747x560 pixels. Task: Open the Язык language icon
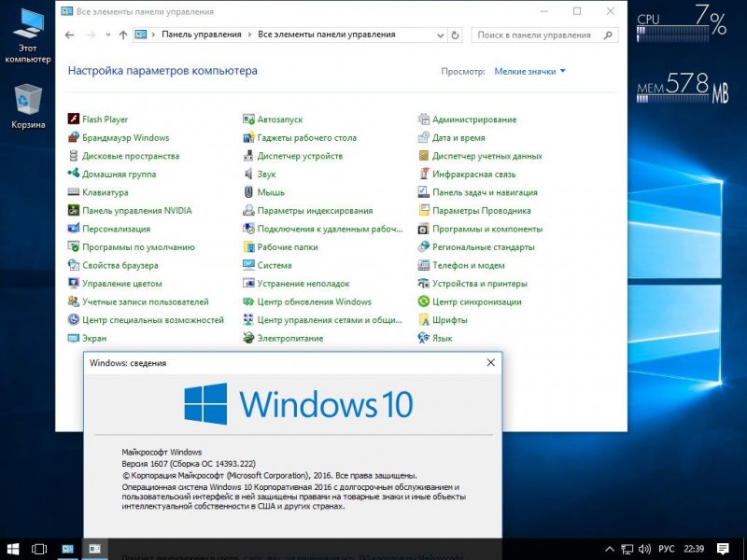point(424,338)
